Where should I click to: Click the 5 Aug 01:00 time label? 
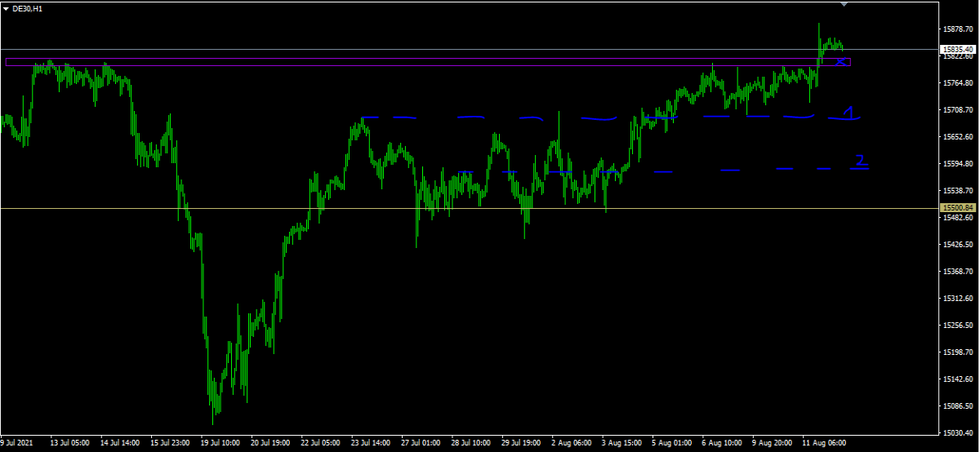coord(671,443)
